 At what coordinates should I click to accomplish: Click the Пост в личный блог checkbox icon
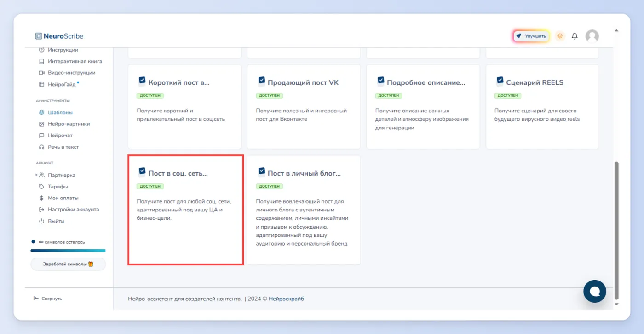pyautogui.click(x=261, y=172)
